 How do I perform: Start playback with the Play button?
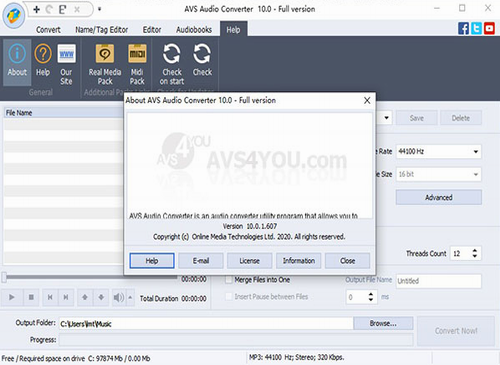coord(12,297)
